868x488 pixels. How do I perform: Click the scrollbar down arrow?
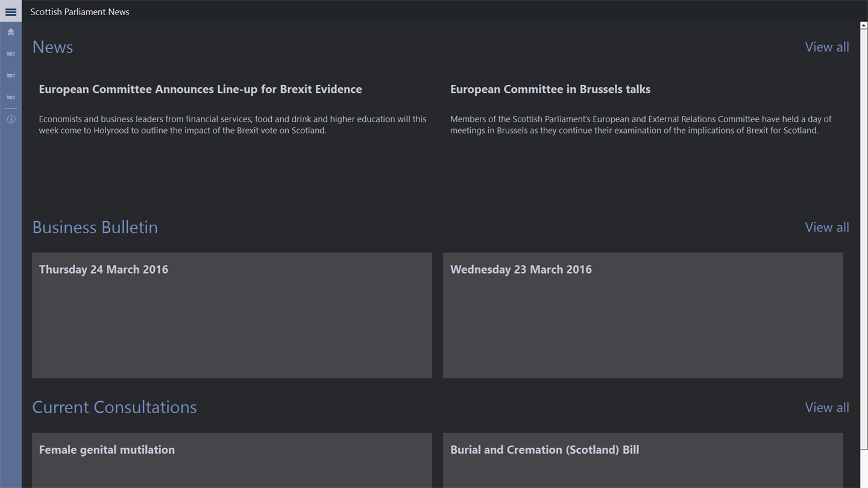pyautogui.click(x=864, y=483)
